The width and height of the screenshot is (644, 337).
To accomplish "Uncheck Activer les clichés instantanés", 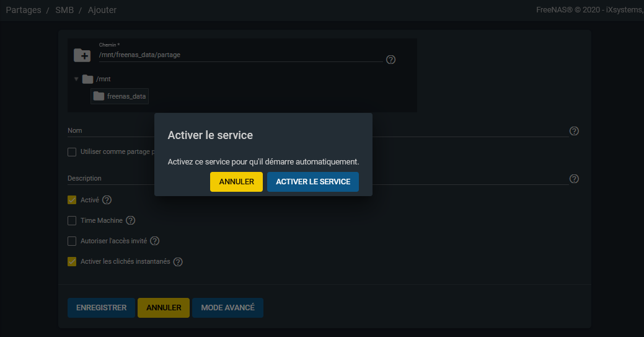I will click(x=72, y=261).
